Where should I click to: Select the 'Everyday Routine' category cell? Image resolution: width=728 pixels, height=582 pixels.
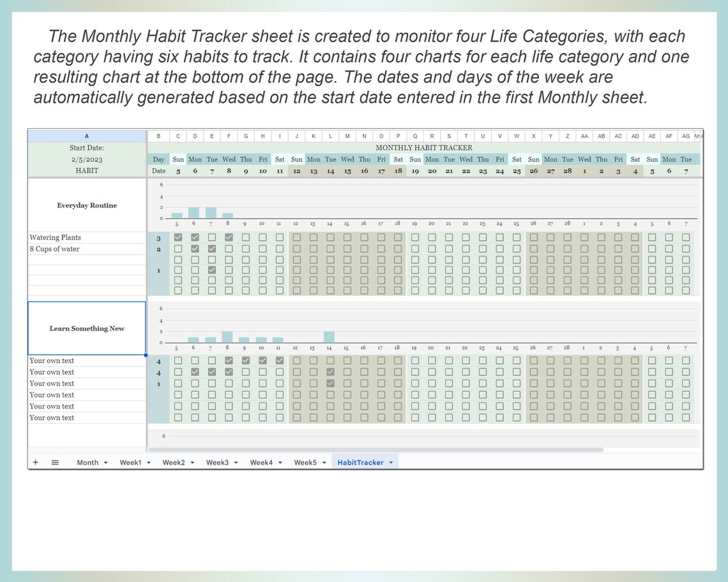pos(86,205)
